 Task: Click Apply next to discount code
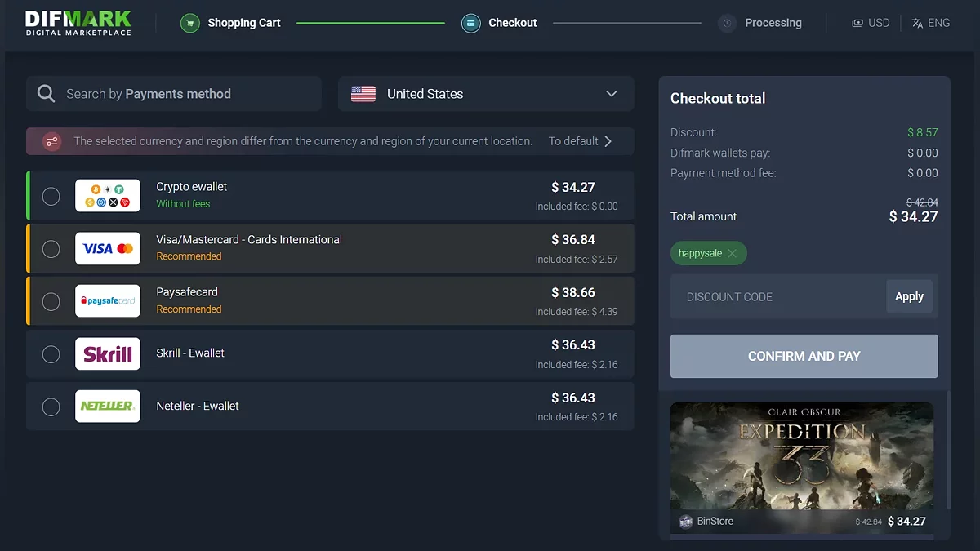click(909, 297)
